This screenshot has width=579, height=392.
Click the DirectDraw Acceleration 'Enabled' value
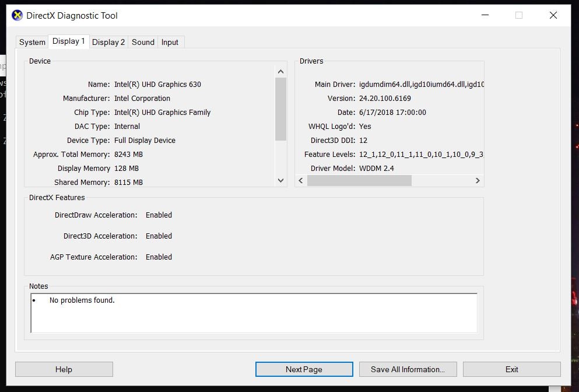159,215
